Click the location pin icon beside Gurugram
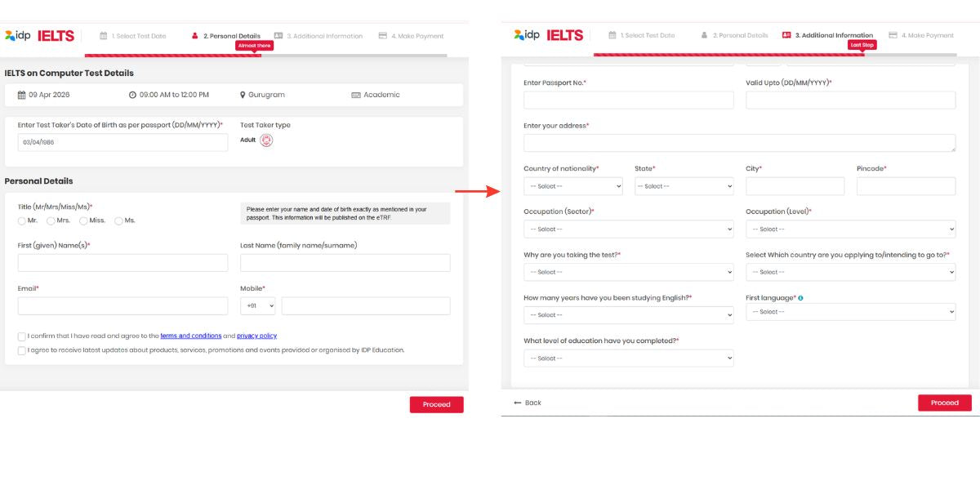Viewport: 980px width, 490px height. pyautogui.click(x=243, y=95)
